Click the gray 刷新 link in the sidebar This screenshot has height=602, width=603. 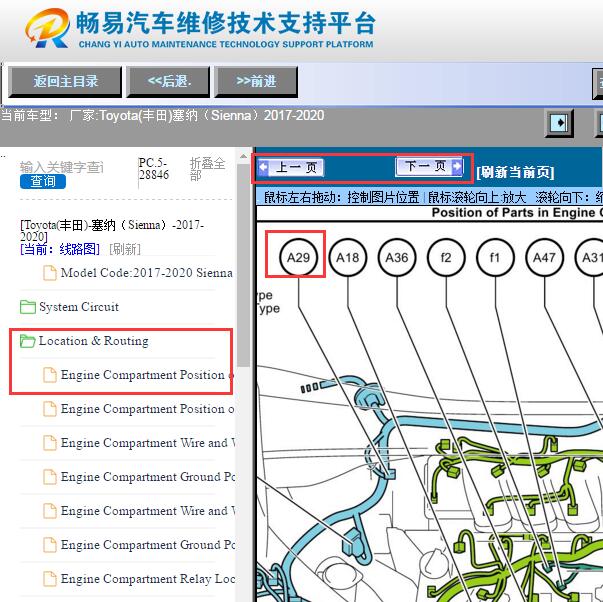click(x=125, y=249)
